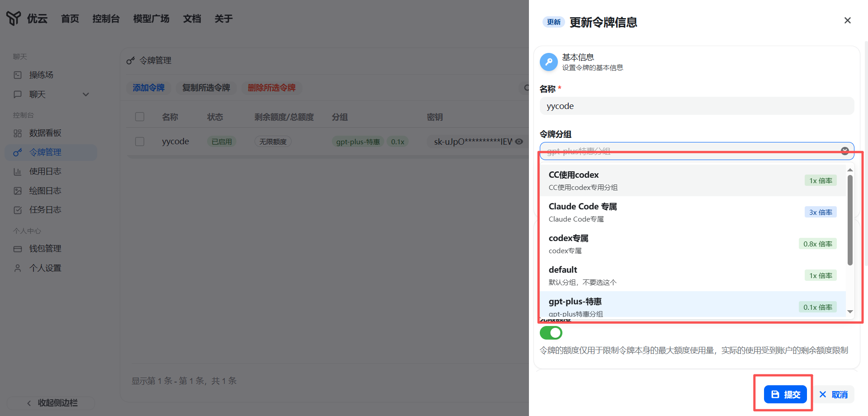The width and height of the screenshot is (868, 416).
Task: Click the search icon at the toolbar edge
Action: coord(526,88)
